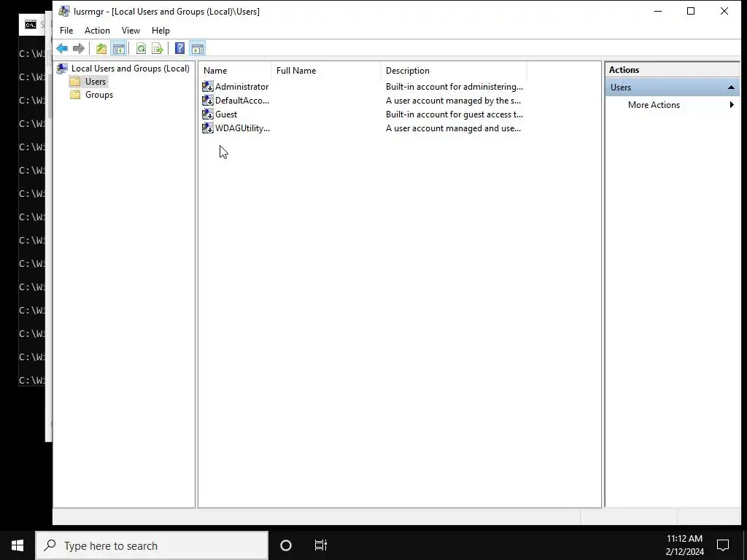Click the Command Prompt window icon behind
Viewport: 747px width, 560px height.
31,25
